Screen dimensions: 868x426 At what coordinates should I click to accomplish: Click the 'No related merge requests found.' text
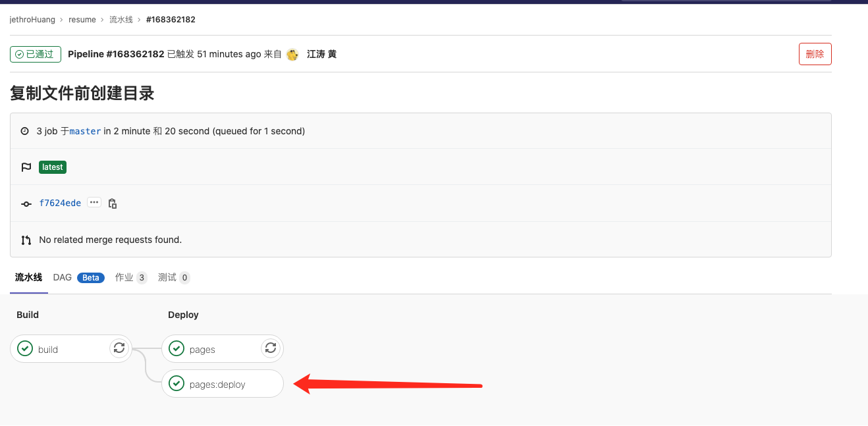point(110,240)
